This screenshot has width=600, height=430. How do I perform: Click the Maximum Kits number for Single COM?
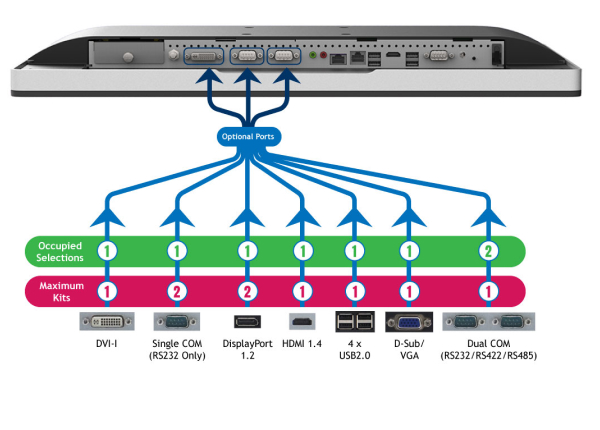coord(176,291)
